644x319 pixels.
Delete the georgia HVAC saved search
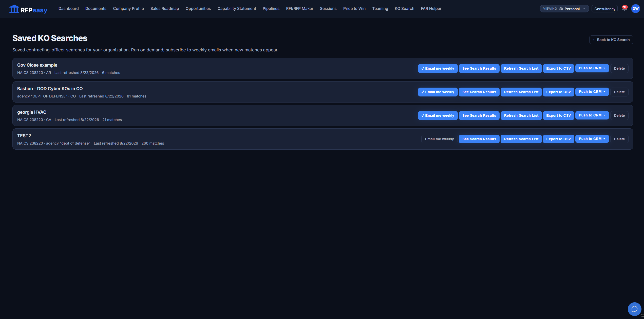click(x=619, y=115)
